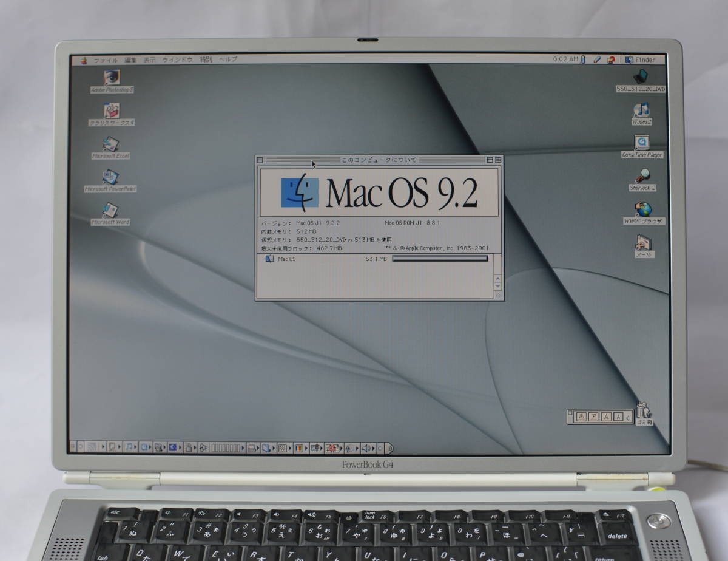Open the padlock control strip module
728x561 pixels.
click(189, 447)
